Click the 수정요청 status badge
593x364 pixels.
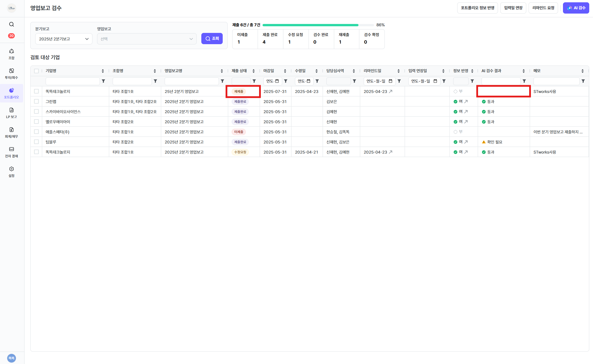240,152
